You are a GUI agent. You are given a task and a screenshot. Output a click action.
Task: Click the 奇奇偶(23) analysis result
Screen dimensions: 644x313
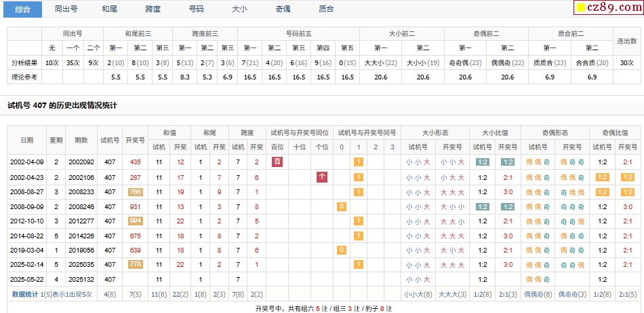[465, 63]
